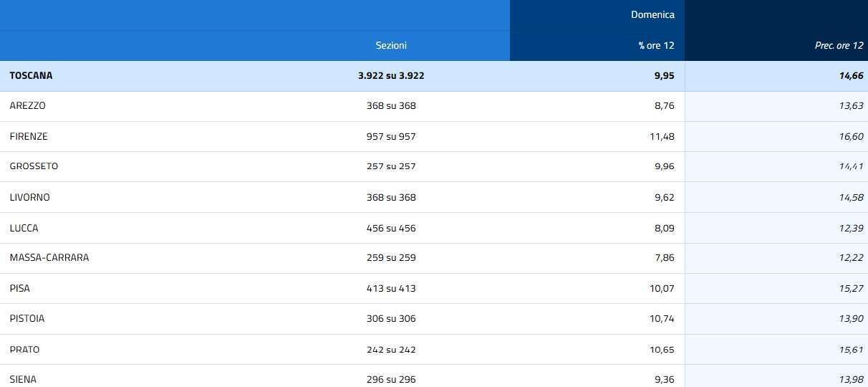Select the 11,48 turnout percentage cell
This screenshot has height=387, width=868.
click(x=662, y=136)
